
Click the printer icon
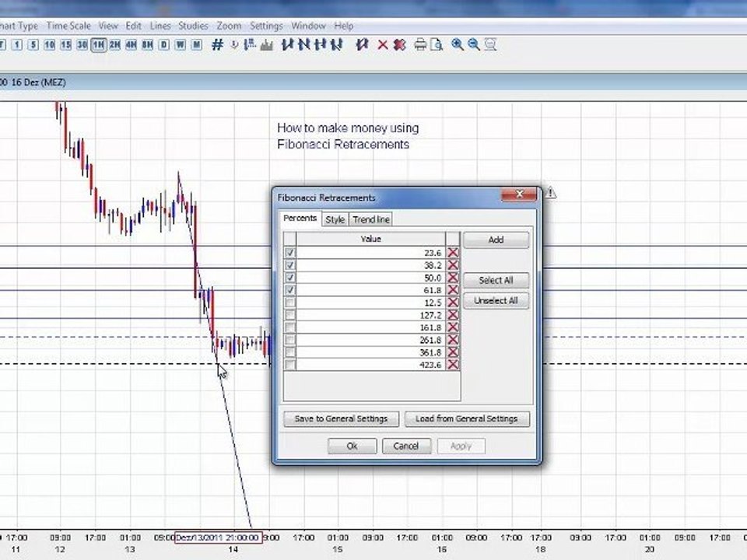point(420,45)
